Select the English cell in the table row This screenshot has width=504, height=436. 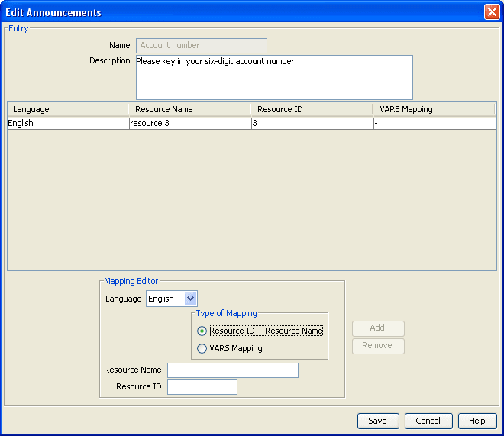coord(68,124)
